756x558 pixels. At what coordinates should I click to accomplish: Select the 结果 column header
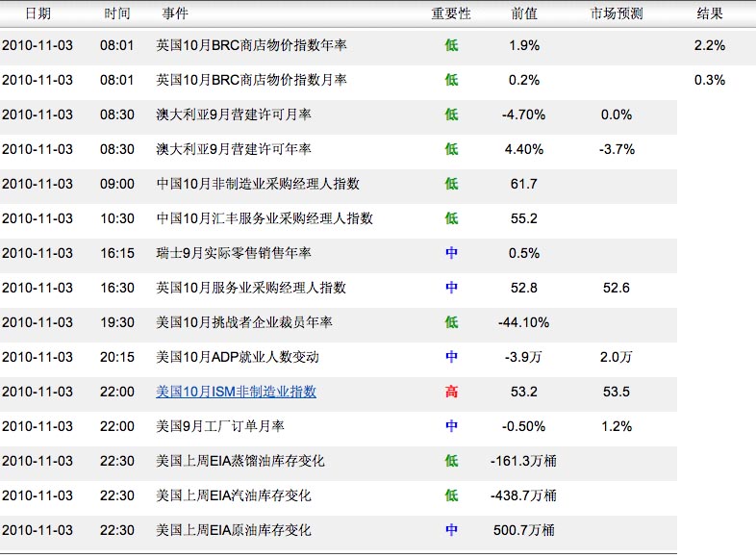(710, 14)
